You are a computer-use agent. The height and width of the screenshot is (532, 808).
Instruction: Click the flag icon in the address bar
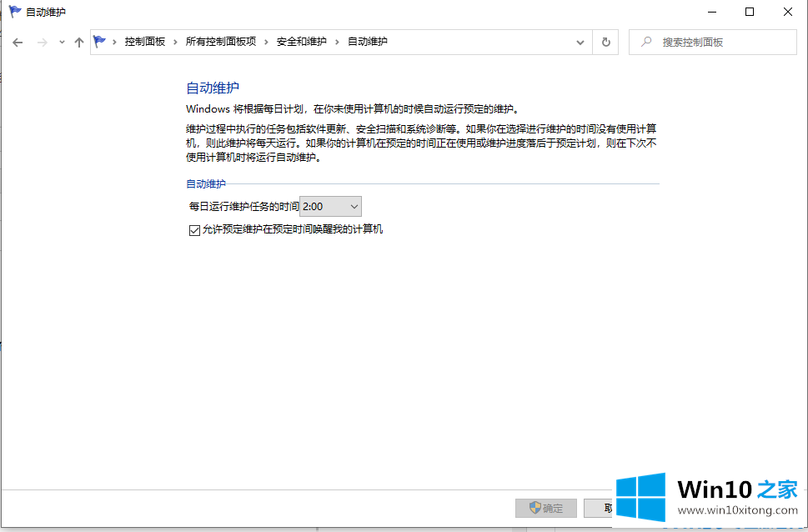tap(100, 42)
